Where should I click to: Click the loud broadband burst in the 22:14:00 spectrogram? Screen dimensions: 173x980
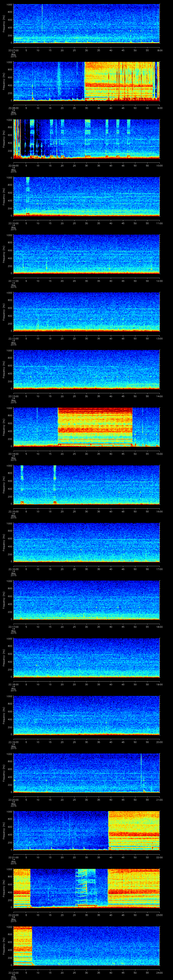(95, 427)
